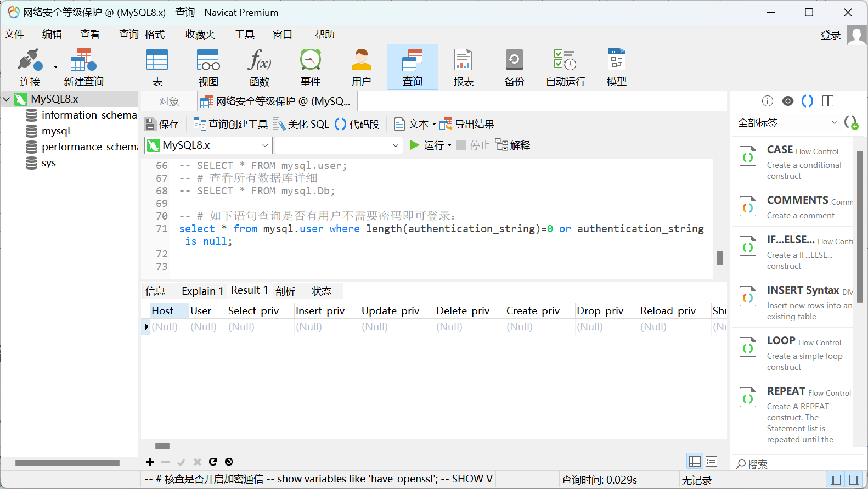The height and width of the screenshot is (489, 868).
Task: Select the LOOP snippet
Action: 793,353
